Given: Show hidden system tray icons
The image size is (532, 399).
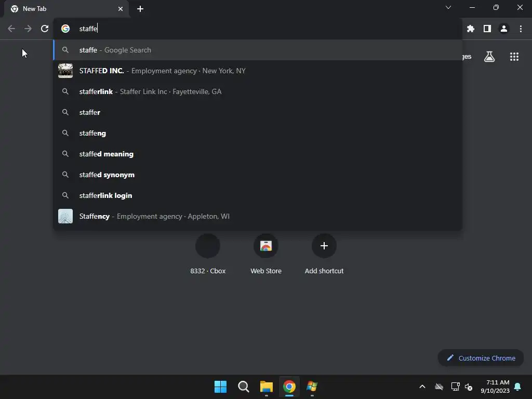Looking at the screenshot, I should [x=422, y=387].
